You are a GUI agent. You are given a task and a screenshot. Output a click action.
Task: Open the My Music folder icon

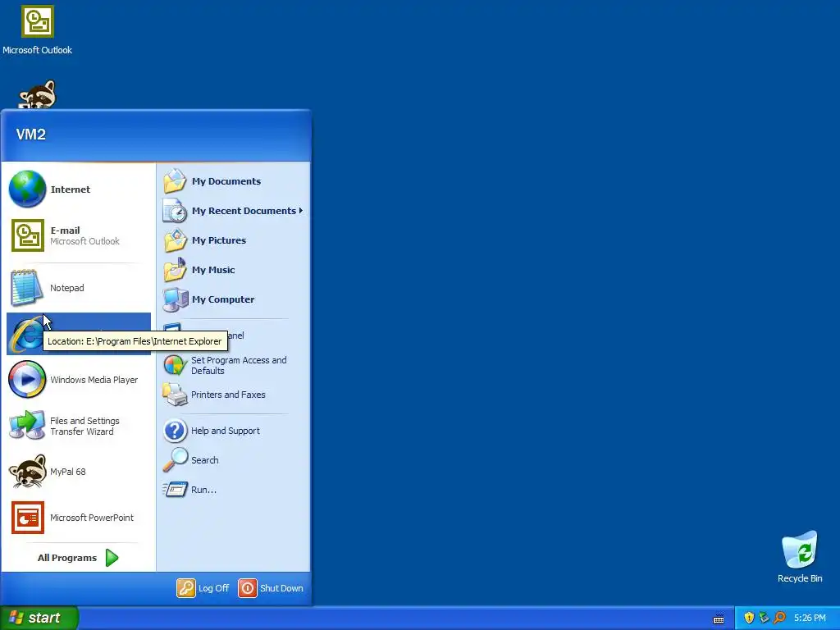[x=175, y=269]
